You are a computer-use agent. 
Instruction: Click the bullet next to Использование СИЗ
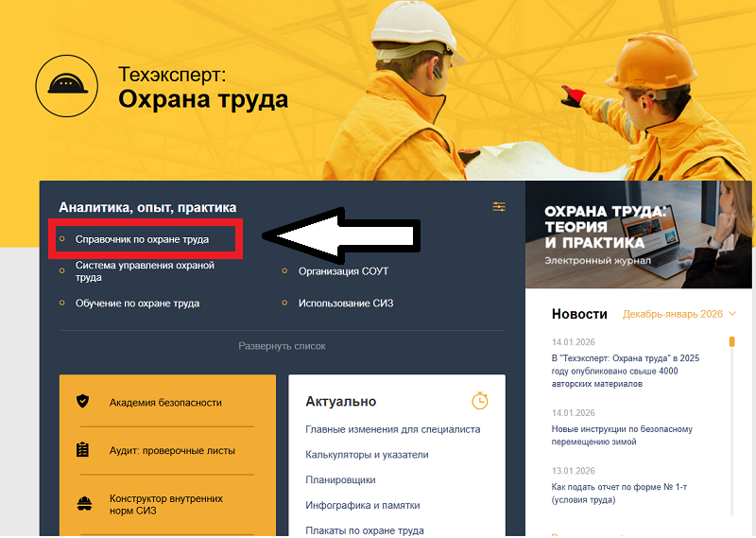tap(284, 304)
